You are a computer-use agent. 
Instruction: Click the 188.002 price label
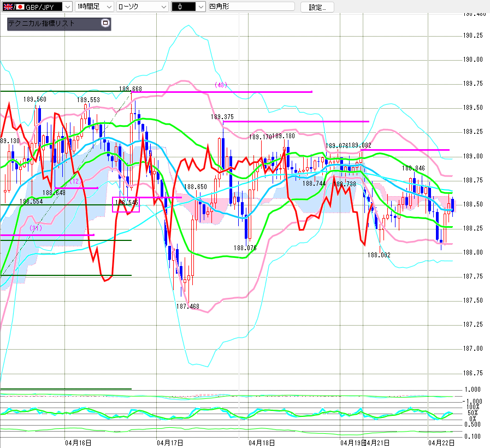379,255
